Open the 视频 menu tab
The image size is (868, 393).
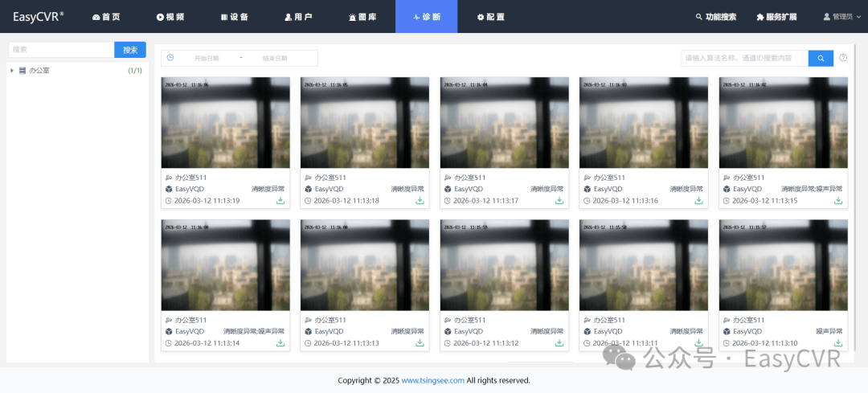pyautogui.click(x=170, y=16)
